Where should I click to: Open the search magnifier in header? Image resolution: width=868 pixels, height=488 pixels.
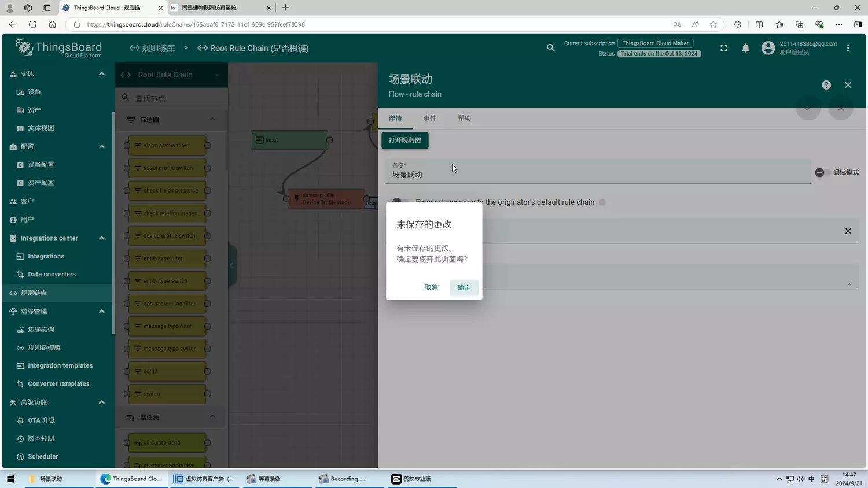(x=550, y=48)
